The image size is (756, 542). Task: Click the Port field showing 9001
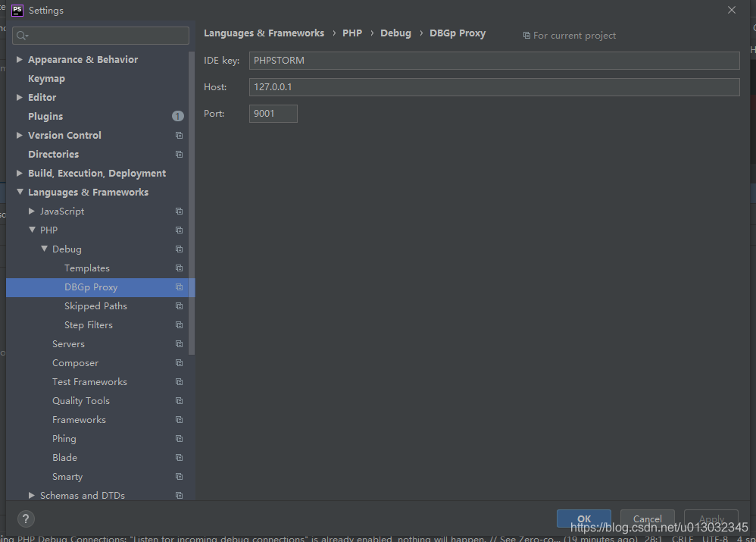point(273,114)
